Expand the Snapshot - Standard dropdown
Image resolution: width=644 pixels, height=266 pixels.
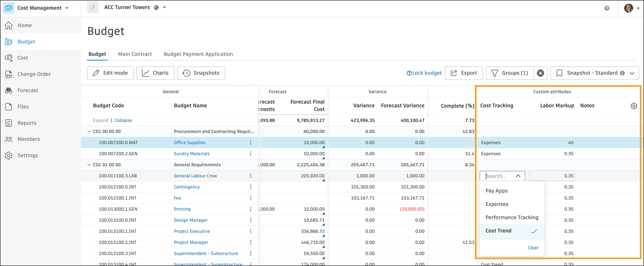pos(632,73)
